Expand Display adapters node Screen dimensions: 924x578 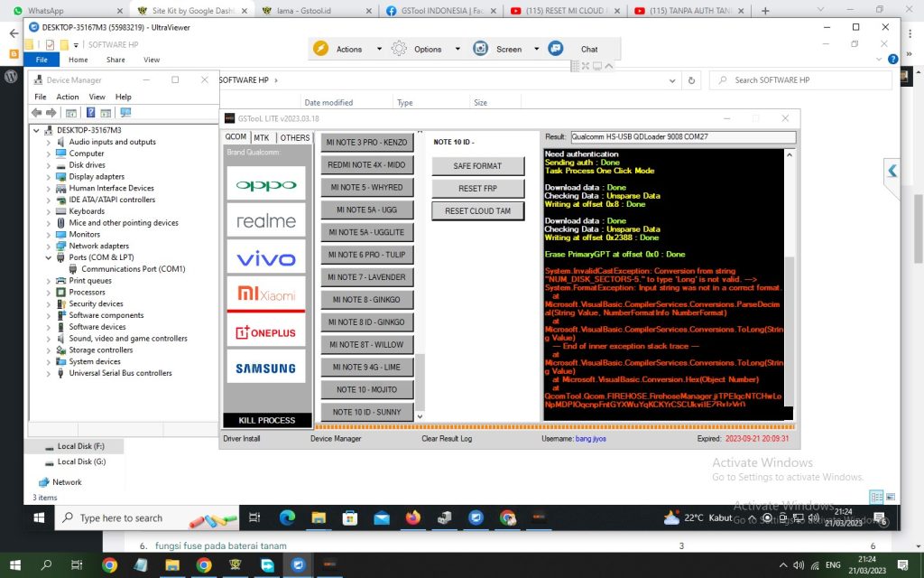pyautogui.click(x=49, y=176)
